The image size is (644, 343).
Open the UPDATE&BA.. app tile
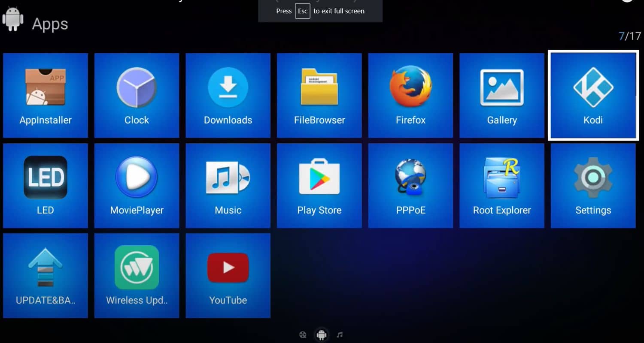click(46, 276)
